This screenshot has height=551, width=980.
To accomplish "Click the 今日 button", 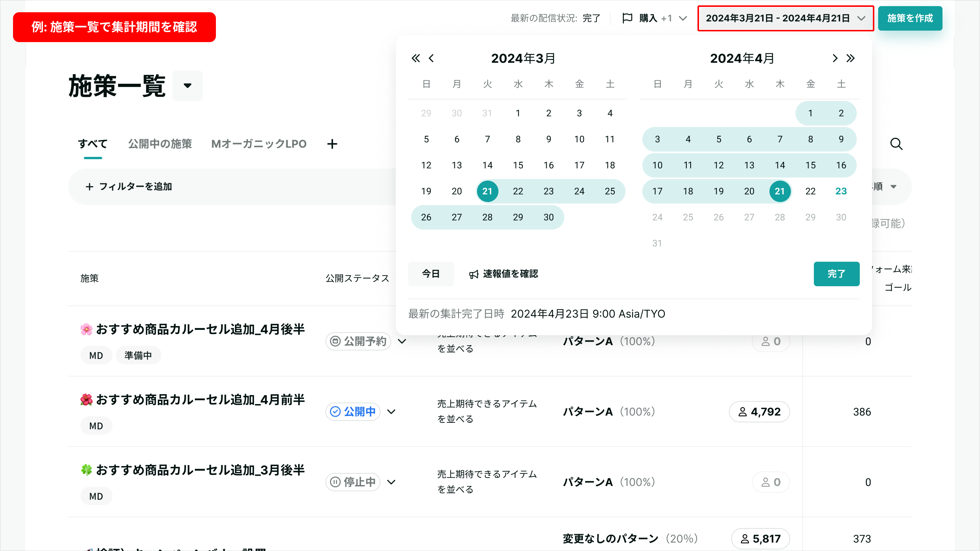I will (x=431, y=274).
